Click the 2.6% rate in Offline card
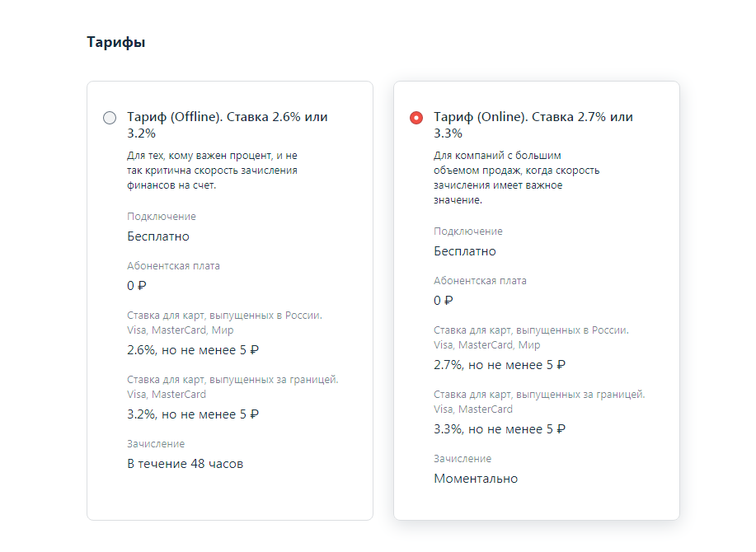This screenshot has height=552, width=756. click(193, 350)
